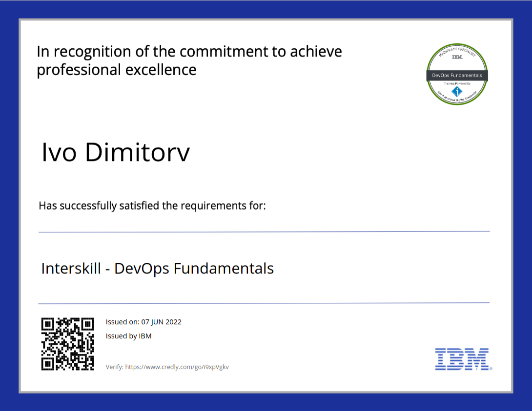Click the blue IBM logo

464,359
